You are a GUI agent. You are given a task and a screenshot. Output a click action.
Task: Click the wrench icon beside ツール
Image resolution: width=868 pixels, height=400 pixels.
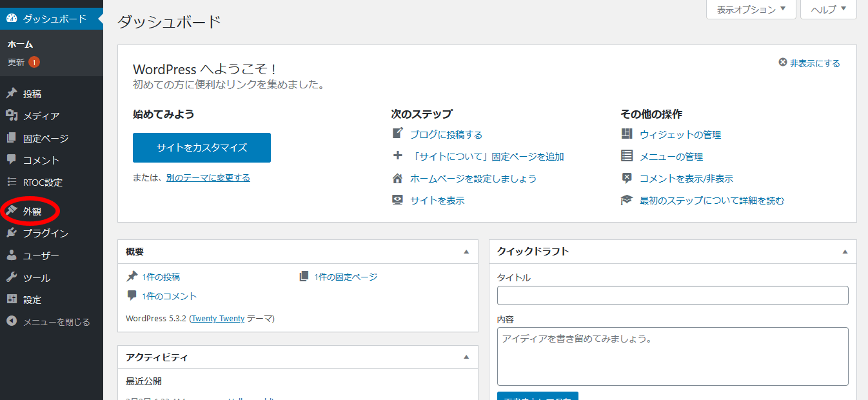tap(12, 277)
